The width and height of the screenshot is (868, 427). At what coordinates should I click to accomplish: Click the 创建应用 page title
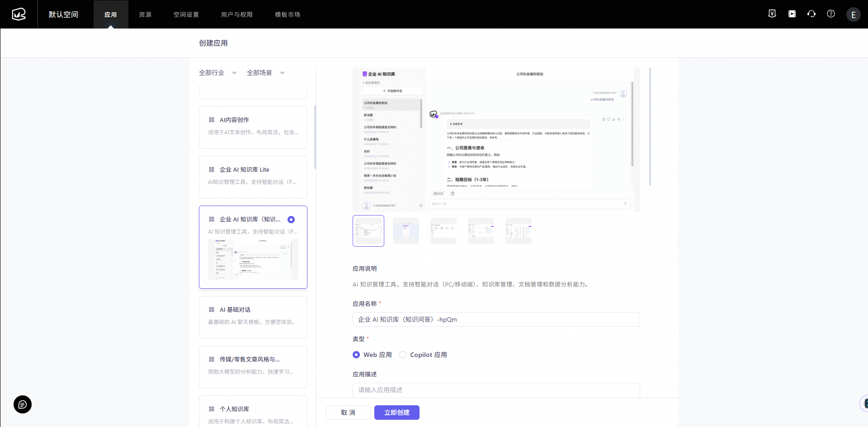[213, 43]
